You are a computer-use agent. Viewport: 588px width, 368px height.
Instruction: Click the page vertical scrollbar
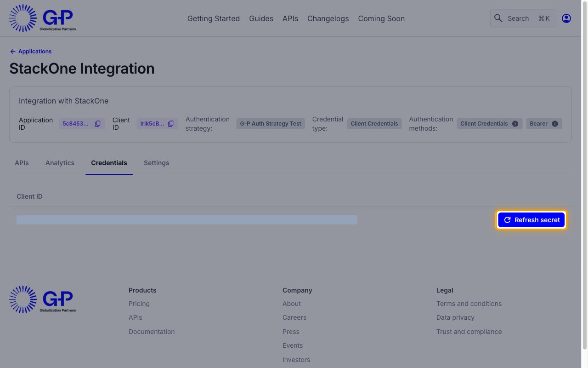click(x=584, y=175)
